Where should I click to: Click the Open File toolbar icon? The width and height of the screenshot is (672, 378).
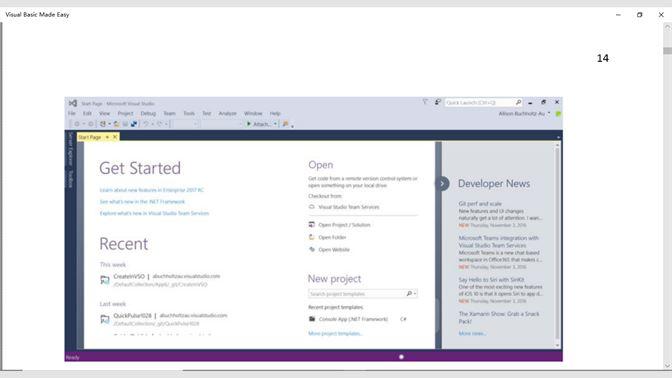point(116,124)
